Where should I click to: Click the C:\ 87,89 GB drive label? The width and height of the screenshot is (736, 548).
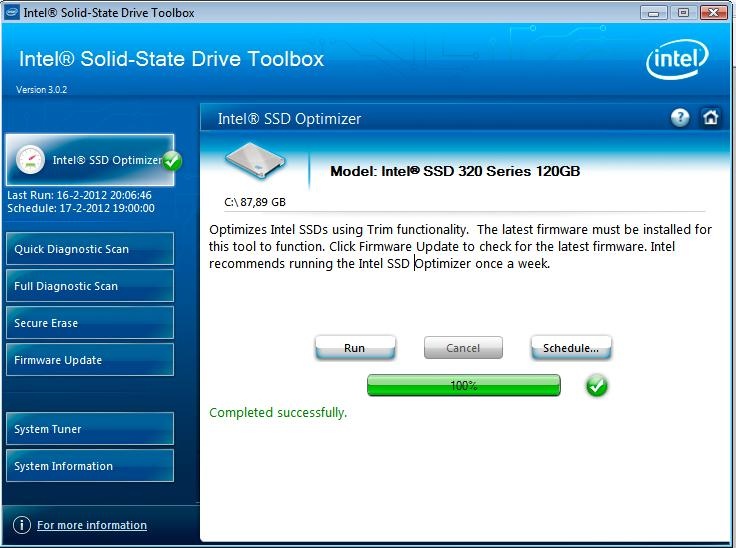click(255, 202)
